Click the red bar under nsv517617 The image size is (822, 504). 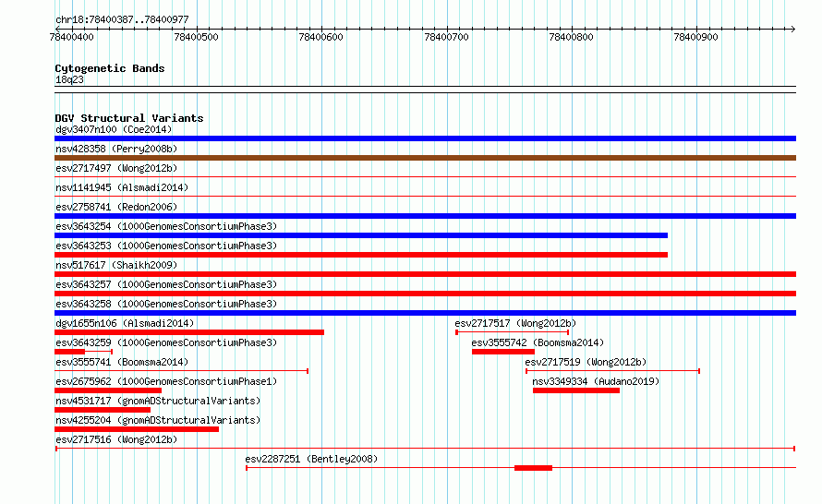tap(425, 274)
